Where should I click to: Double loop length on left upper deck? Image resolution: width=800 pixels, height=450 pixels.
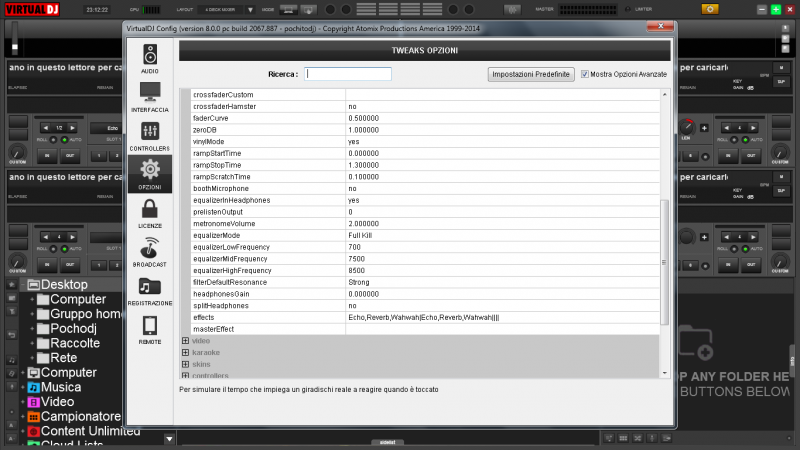(72, 128)
